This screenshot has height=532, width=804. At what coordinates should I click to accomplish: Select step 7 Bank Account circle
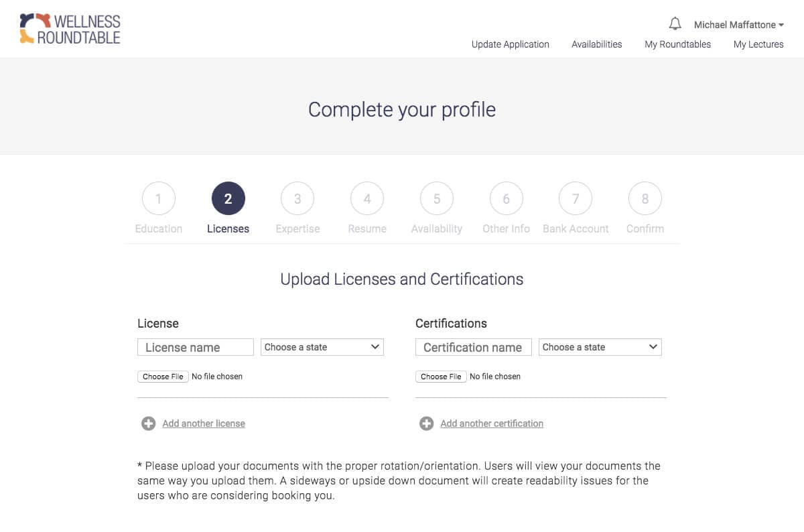pyautogui.click(x=576, y=199)
